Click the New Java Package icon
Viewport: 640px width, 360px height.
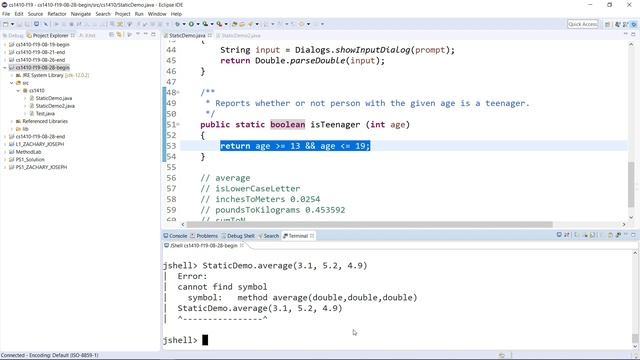click(235, 24)
